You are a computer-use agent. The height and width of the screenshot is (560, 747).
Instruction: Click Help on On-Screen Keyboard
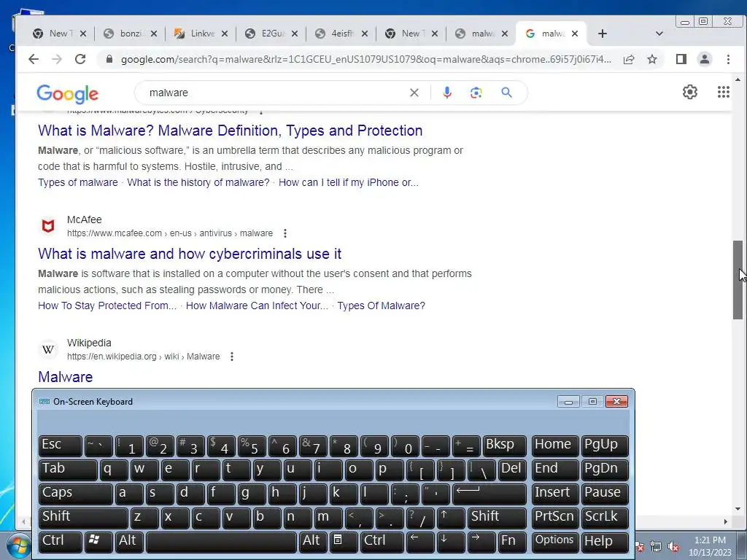[605, 542]
